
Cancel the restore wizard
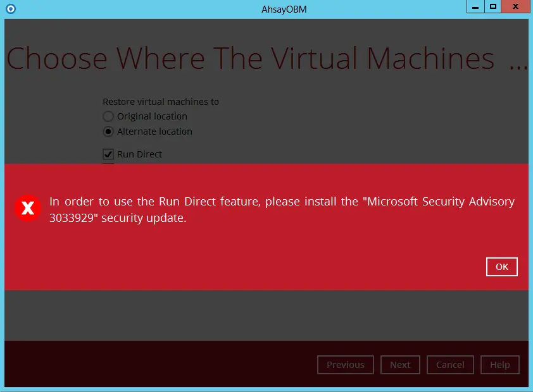[450, 365]
